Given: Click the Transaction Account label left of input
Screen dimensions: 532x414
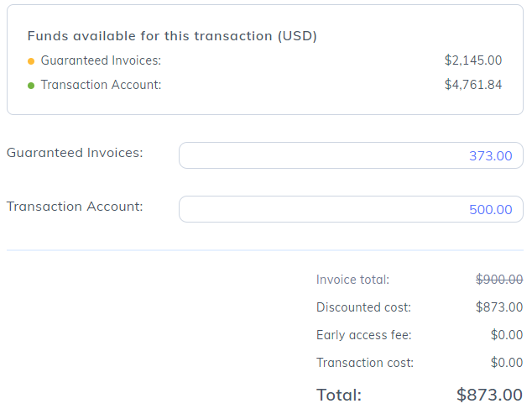Looking at the screenshot, I should click(75, 207).
